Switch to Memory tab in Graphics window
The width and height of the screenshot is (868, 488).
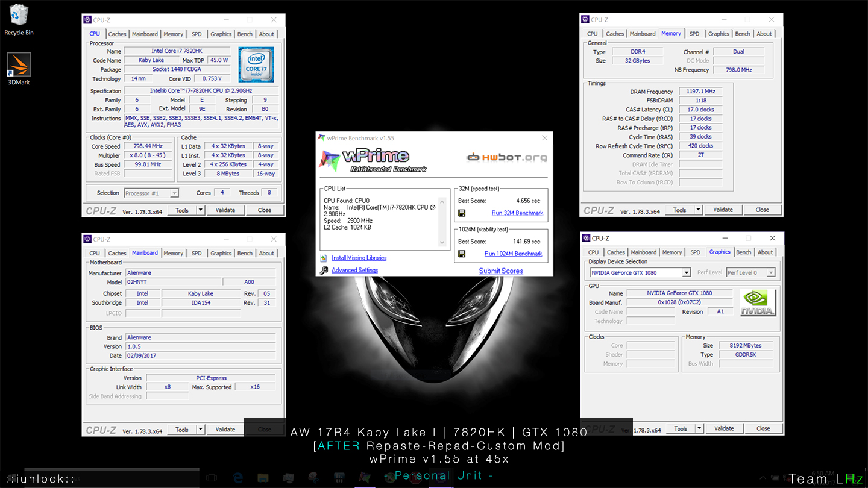[672, 252]
